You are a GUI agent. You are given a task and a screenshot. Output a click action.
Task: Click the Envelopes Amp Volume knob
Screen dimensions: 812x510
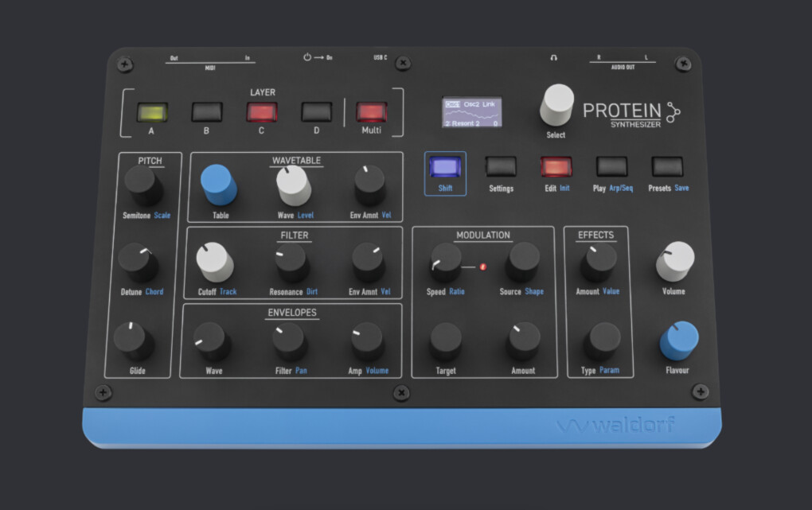(367, 342)
